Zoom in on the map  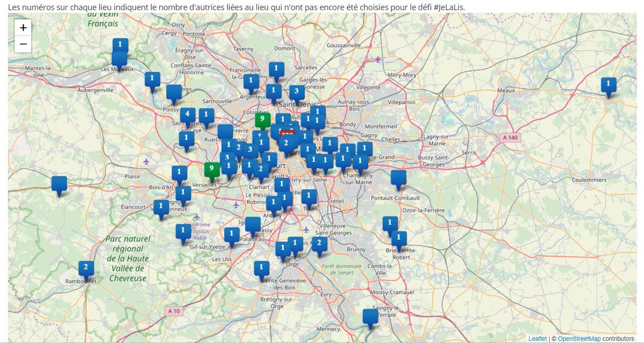click(23, 27)
